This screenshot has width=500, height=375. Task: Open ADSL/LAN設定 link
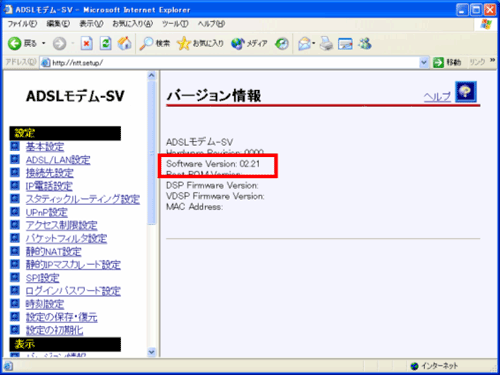coord(58,160)
